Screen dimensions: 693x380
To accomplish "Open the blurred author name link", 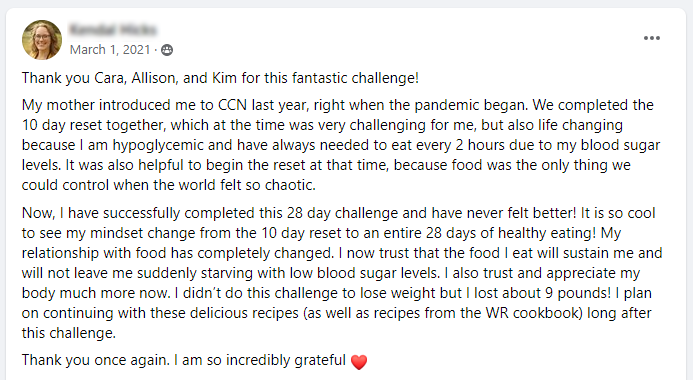I will (113, 30).
